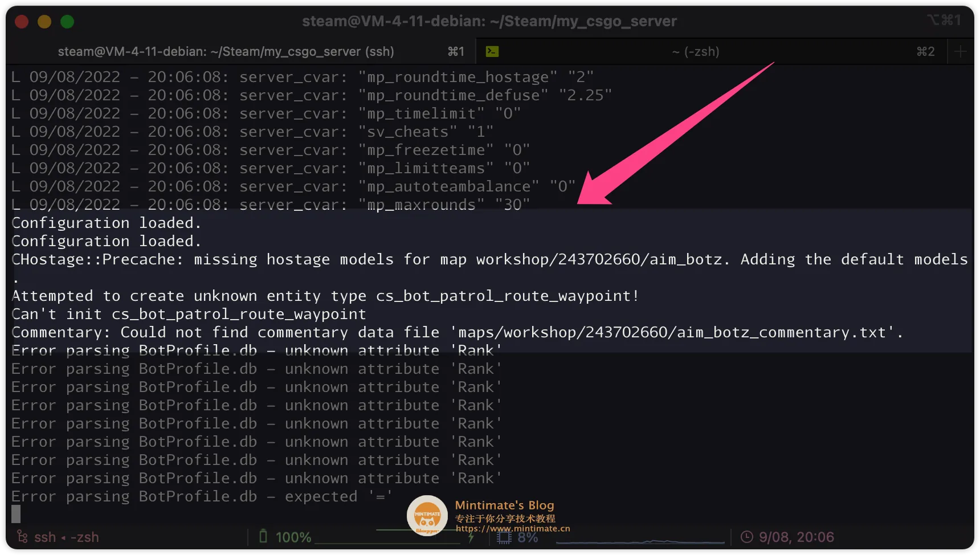Click the CPU chip icon in status bar
Screen dimensions: 980x555
pos(504,538)
